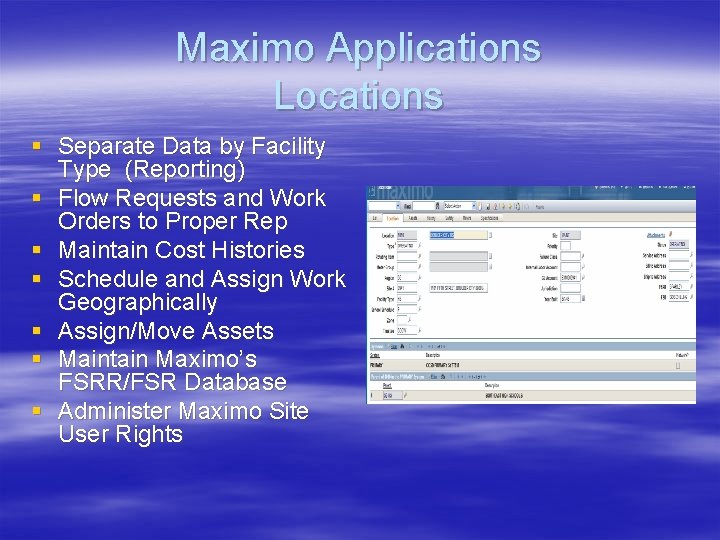
Task: Click the Change Status toolbar icon
Action: pyautogui.click(x=518, y=206)
